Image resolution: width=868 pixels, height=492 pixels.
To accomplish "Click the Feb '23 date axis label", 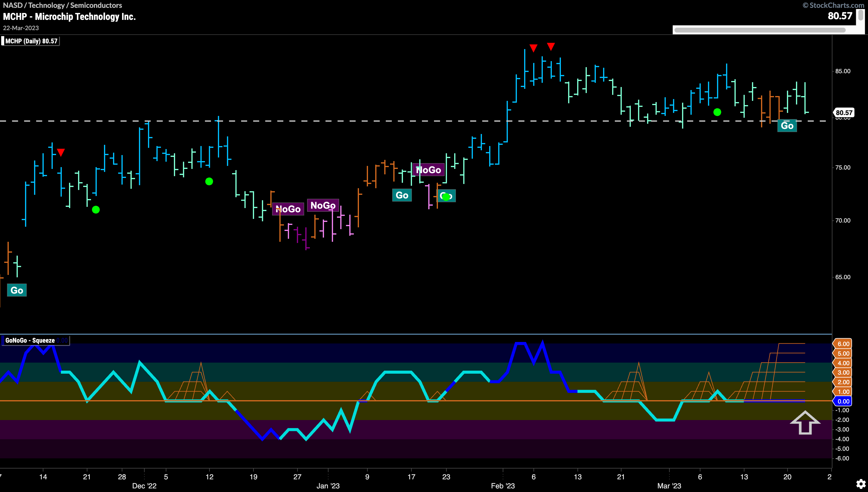I will click(503, 486).
